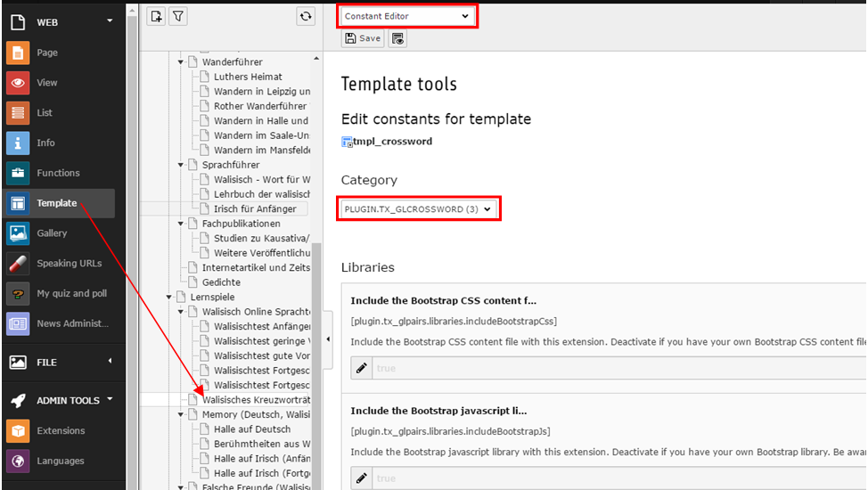Select Studien zu Kausativa page
Image resolution: width=868 pixels, height=490 pixels.
click(x=261, y=239)
